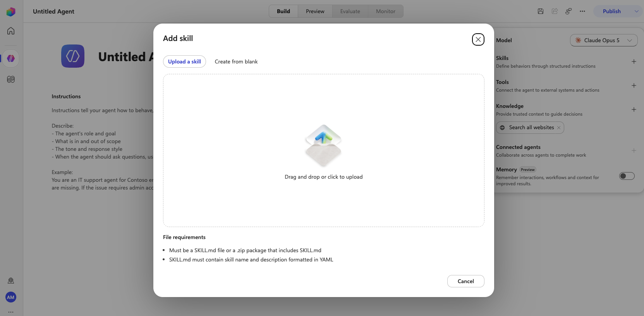644x316 pixels.
Task: Click the connections icon beside the share icon
Action: (x=568, y=11)
